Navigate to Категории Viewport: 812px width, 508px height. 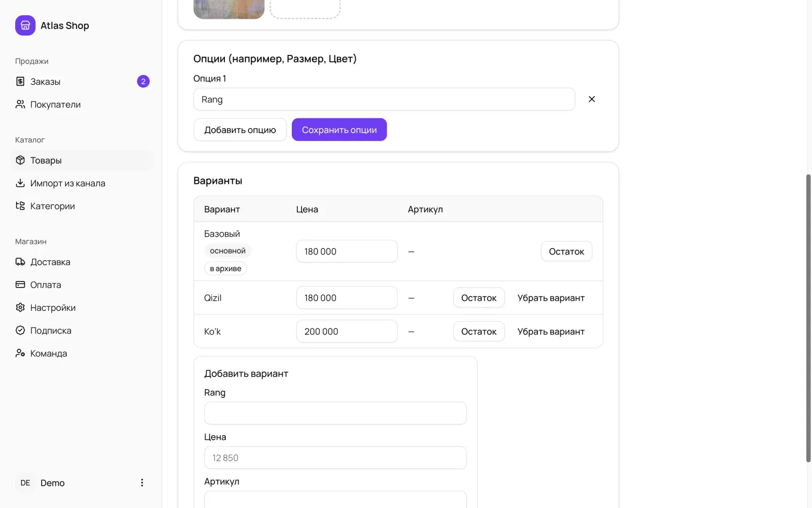(81, 206)
